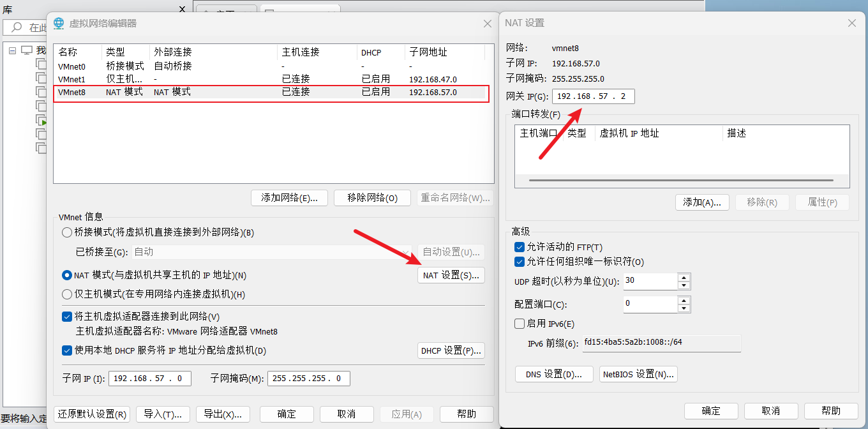This screenshot has height=429, width=868.
Task: Click the IPv6 前缀 field
Action: coord(661,343)
